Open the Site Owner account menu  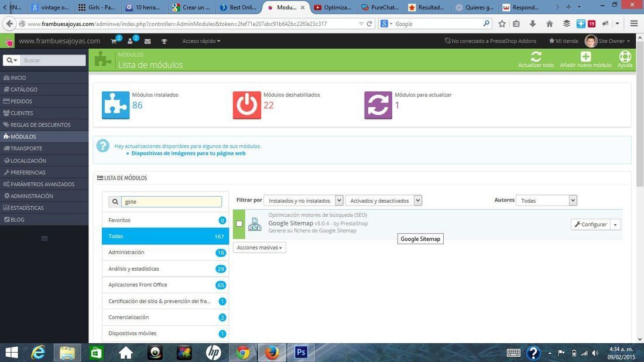pos(608,41)
